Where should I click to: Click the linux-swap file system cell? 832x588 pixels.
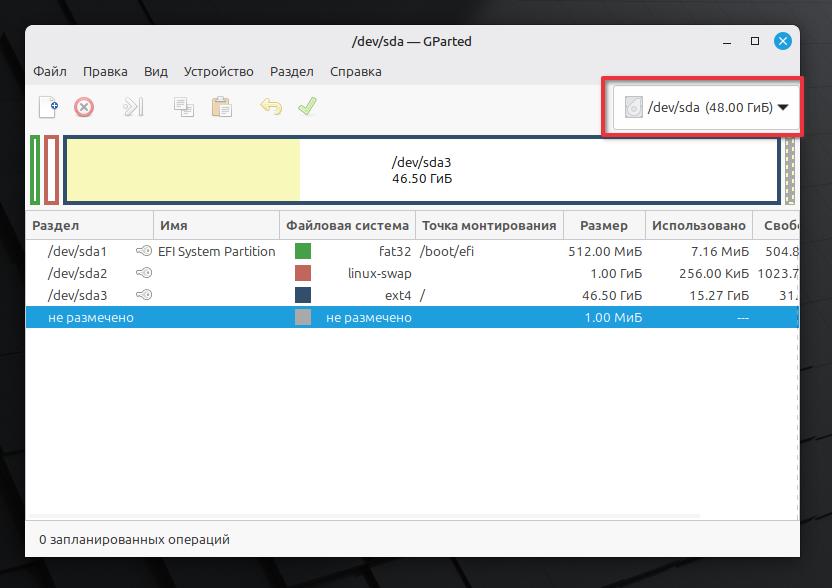(379, 273)
